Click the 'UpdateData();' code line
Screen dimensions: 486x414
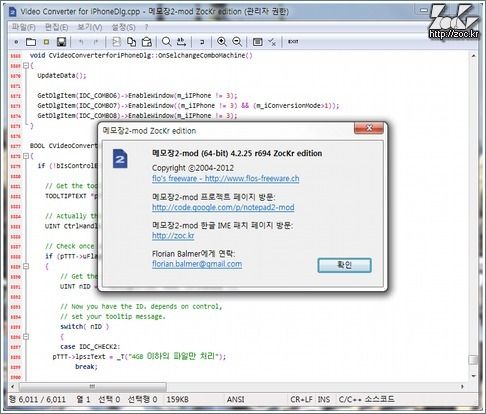point(62,76)
